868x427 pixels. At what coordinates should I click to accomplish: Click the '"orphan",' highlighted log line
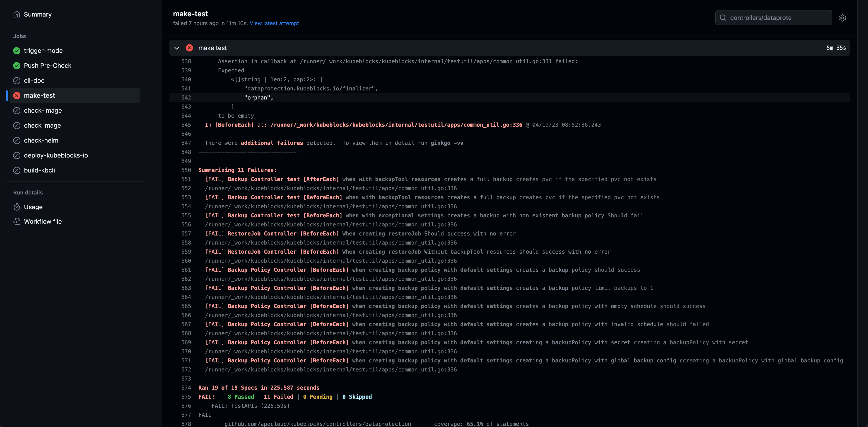tap(258, 97)
